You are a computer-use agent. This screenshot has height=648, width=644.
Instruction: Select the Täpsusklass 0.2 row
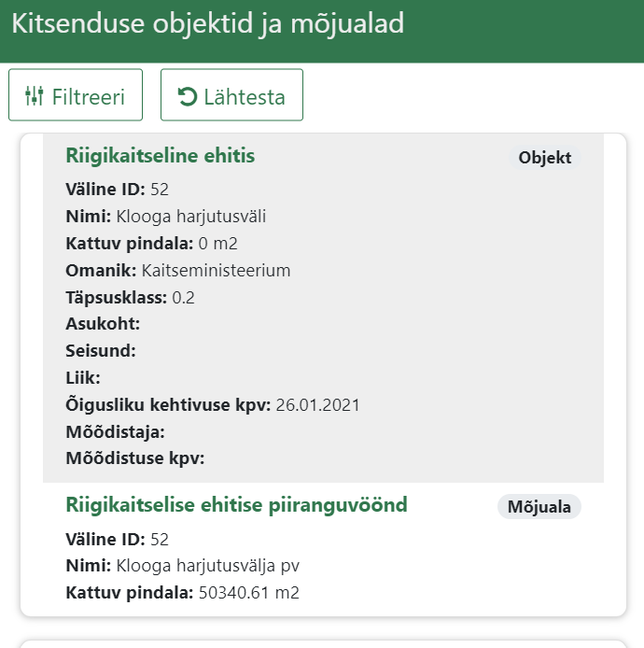point(132,298)
